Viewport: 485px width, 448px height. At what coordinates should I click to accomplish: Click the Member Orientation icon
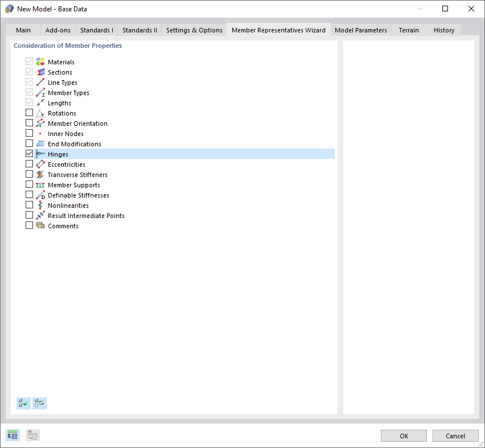40,123
